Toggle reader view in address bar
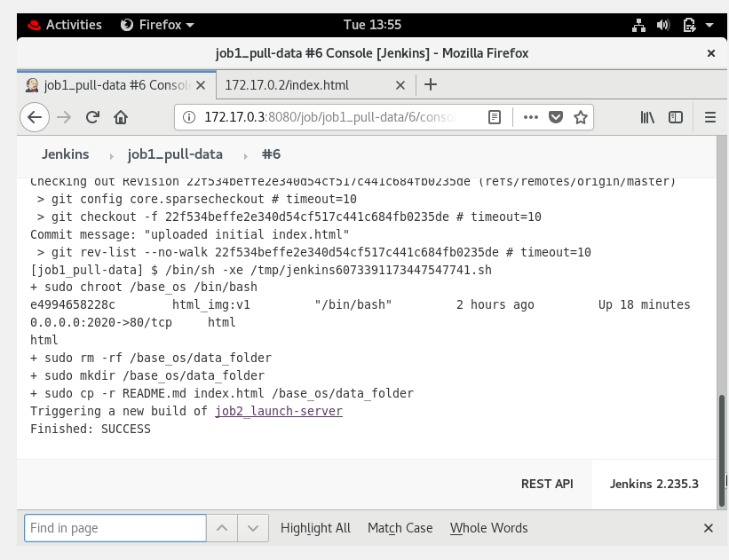The image size is (729, 560). [495, 117]
